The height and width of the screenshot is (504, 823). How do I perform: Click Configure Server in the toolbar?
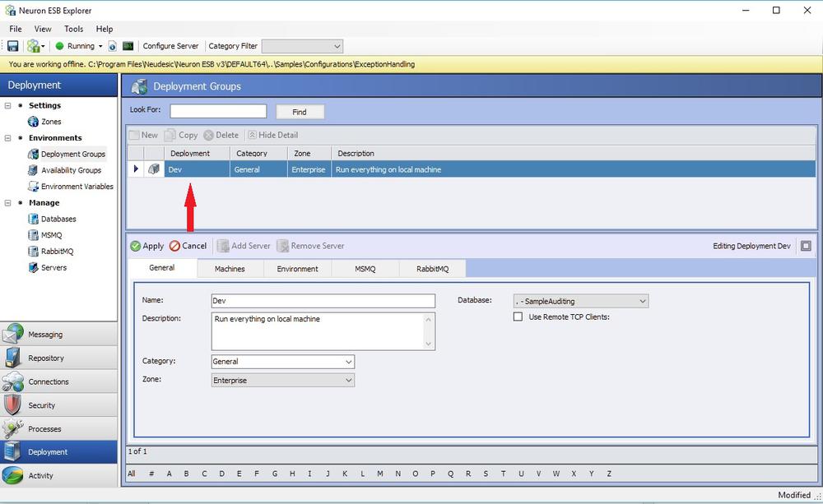[x=170, y=46]
